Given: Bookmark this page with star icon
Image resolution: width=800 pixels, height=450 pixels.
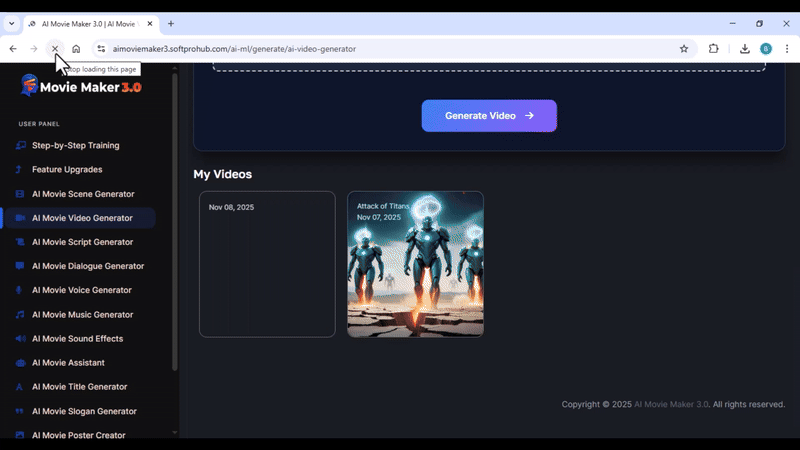Looking at the screenshot, I should [684, 48].
